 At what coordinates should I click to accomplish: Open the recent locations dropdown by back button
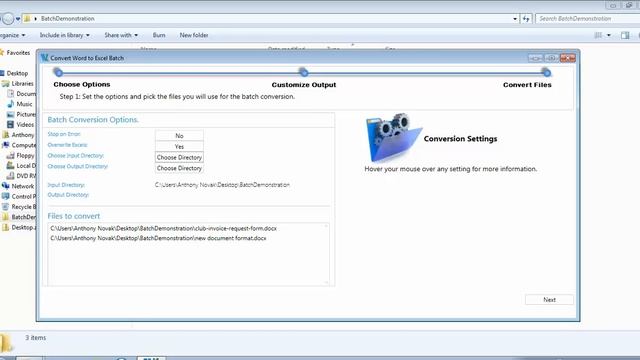coord(18,19)
